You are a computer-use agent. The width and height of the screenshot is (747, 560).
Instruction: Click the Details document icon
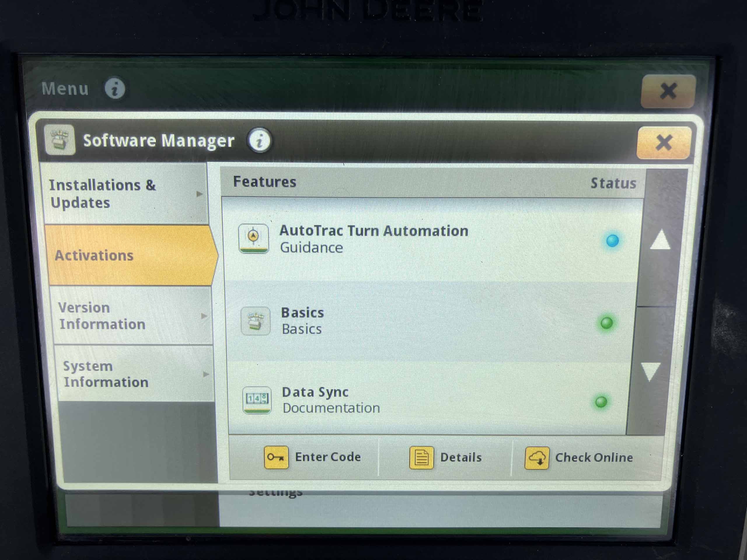pyautogui.click(x=421, y=458)
